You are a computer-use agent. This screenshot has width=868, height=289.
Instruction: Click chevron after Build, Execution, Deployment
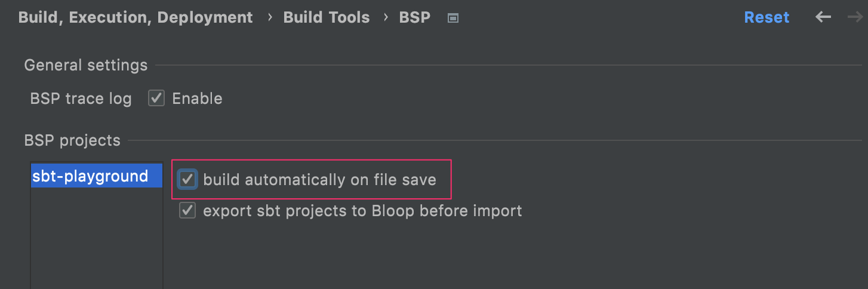pyautogui.click(x=270, y=18)
